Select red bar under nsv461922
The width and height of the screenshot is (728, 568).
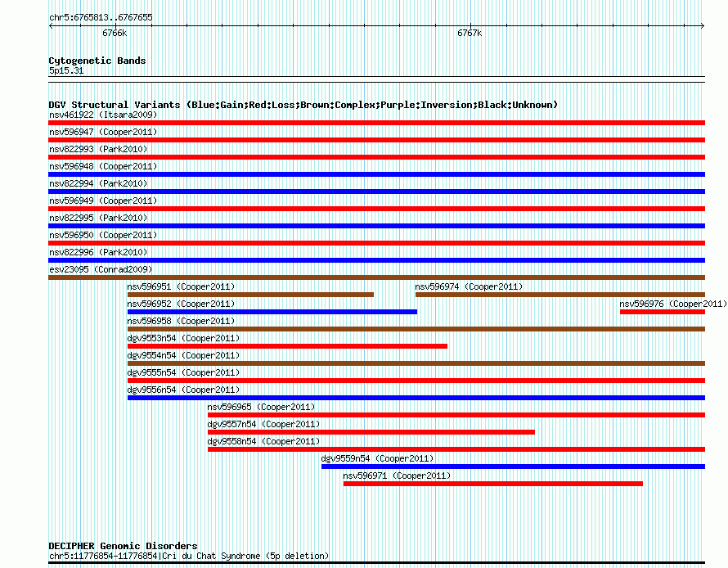(376, 123)
